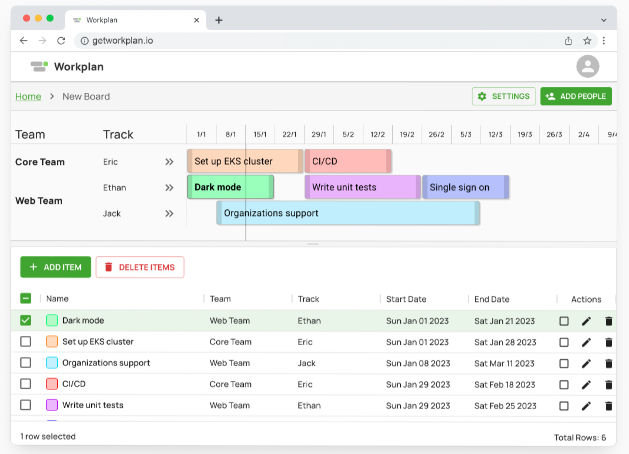Delete Write unit tests row via trash

tap(609, 406)
